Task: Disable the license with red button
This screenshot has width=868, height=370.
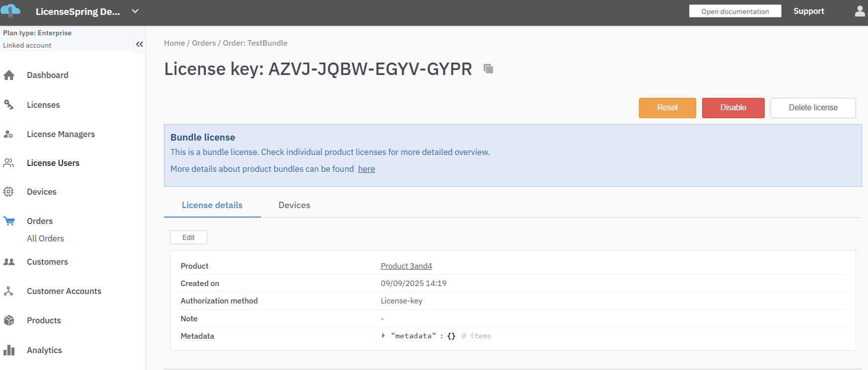Action: 733,108
